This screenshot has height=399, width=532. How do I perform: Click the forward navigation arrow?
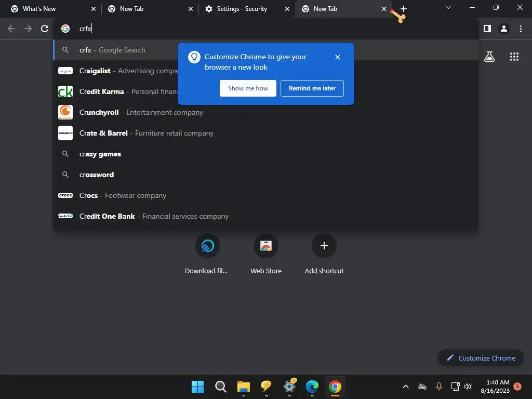(28, 29)
